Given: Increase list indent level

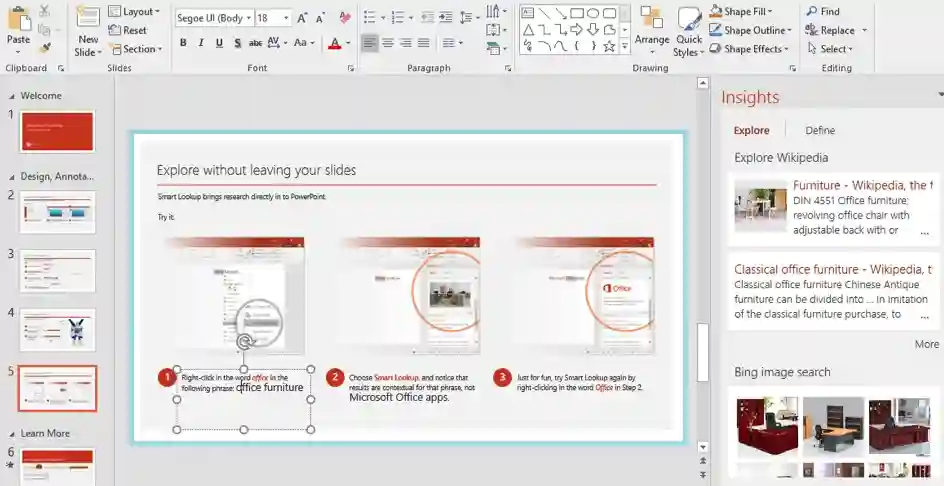Looking at the screenshot, I should point(446,18).
